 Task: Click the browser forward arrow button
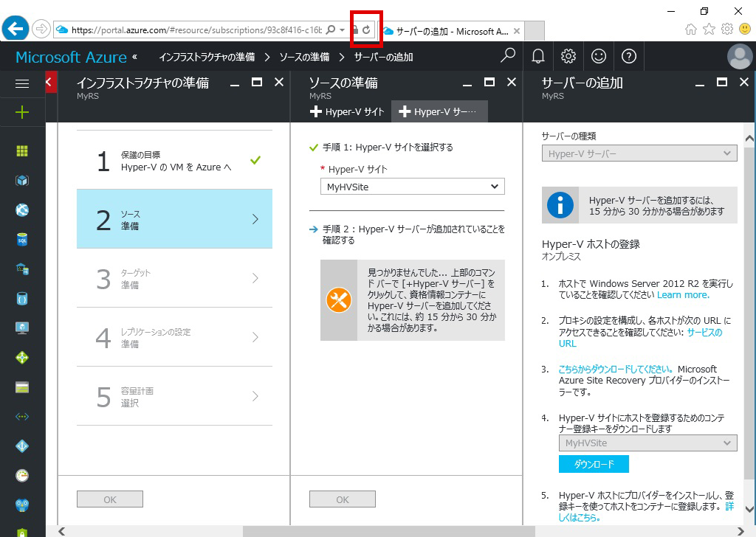[41, 30]
